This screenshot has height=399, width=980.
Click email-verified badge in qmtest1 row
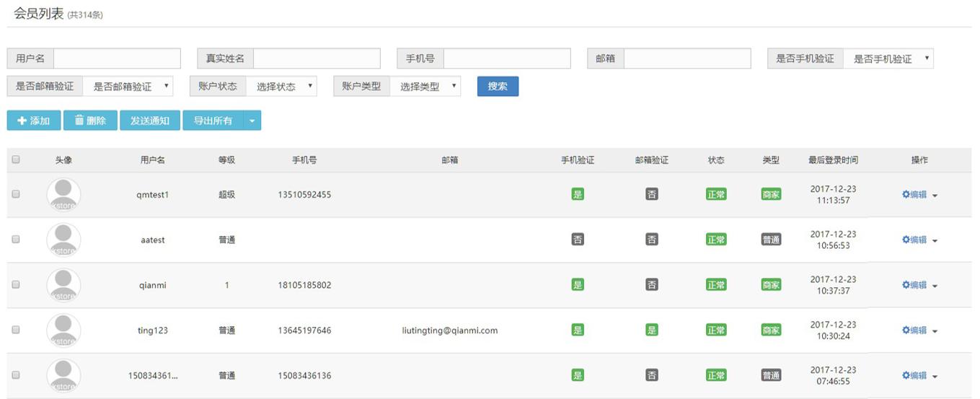652,194
